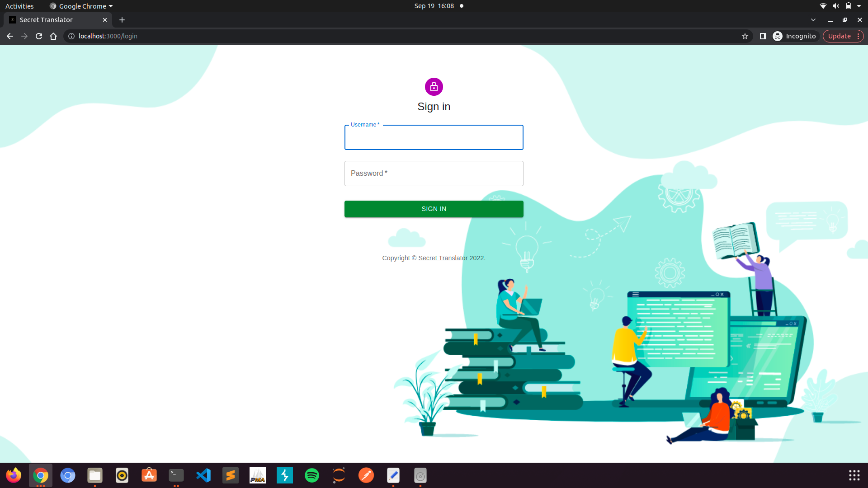Select Google Chrome in the dock
868x488 pixels.
[x=41, y=475]
